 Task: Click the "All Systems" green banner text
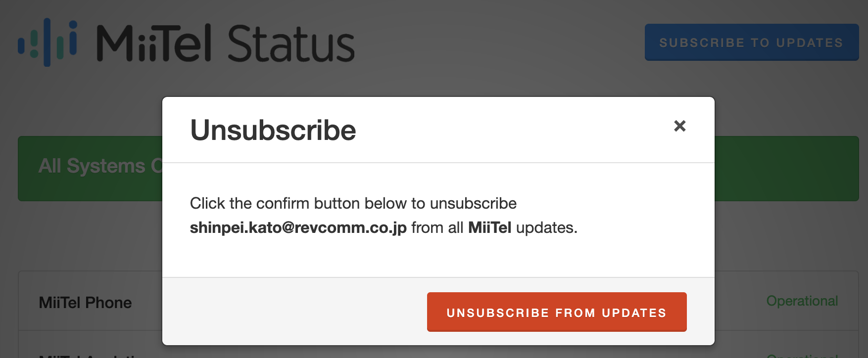click(92, 166)
